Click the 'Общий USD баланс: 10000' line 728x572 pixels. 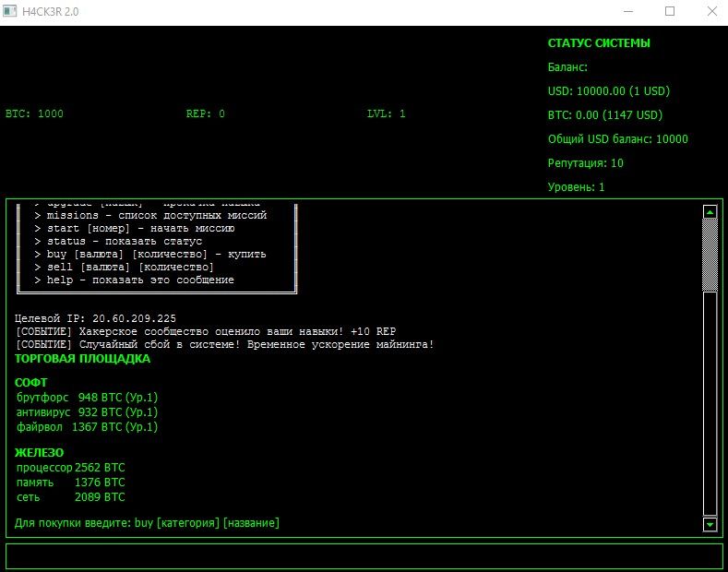pyautogui.click(x=618, y=139)
